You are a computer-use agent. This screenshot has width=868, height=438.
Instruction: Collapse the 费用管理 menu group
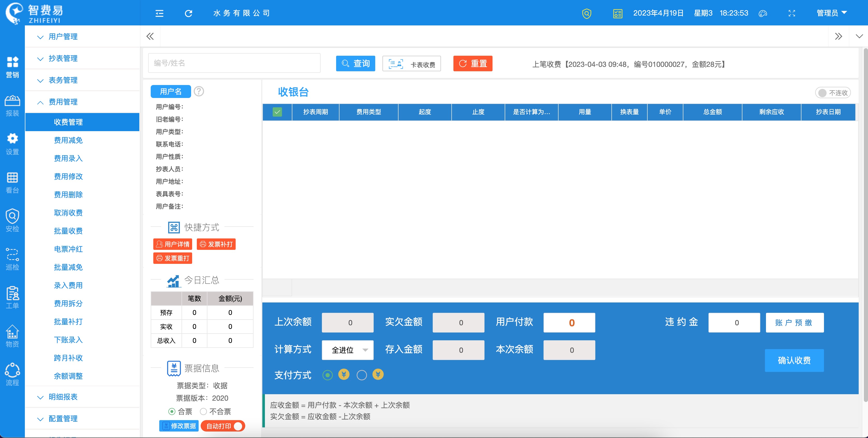coord(82,102)
